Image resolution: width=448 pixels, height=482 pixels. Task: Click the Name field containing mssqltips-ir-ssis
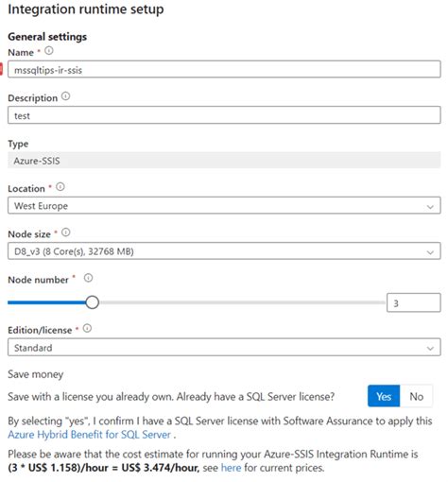coord(224,70)
